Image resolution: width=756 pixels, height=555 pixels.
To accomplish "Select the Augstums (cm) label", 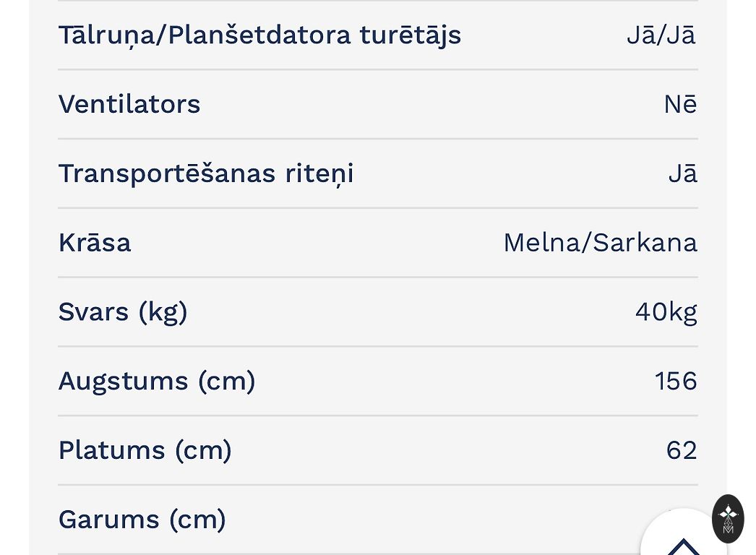I will [157, 381].
